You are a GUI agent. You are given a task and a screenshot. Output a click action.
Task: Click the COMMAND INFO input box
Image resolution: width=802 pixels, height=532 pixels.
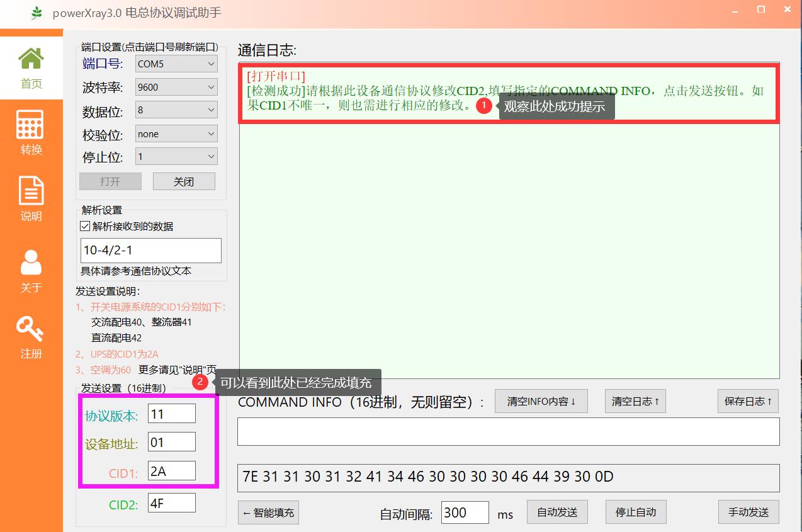tap(509, 432)
